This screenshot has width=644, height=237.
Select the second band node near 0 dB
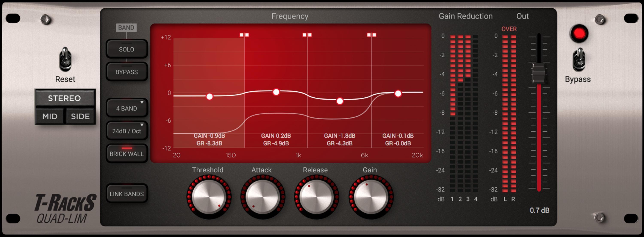(x=276, y=92)
